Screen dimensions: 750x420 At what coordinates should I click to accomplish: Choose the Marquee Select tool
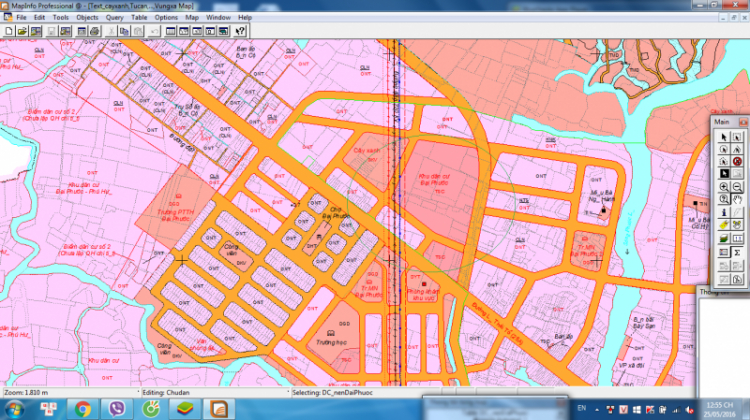coord(737,137)
